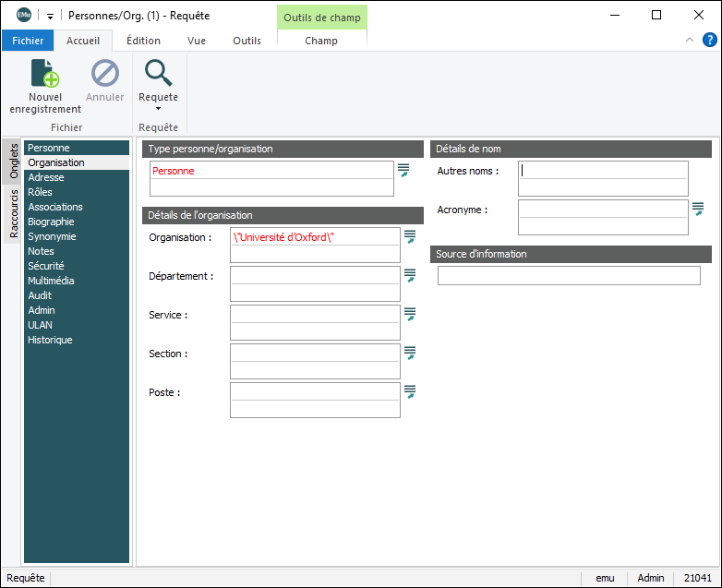Click the Autres noms input field
Image resolution: width=722 pixels, height=588 pixels.
click(603, 170)
